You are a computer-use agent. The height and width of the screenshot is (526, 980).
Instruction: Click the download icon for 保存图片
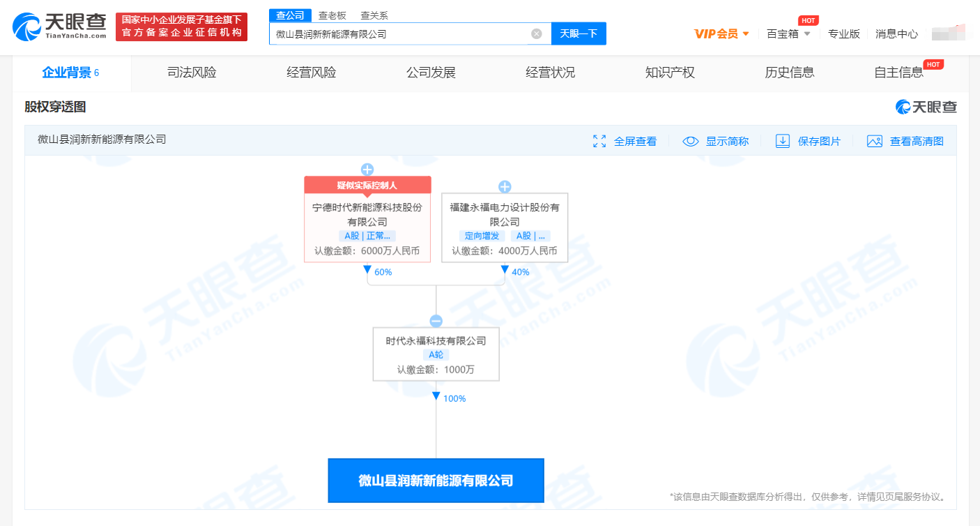pos(783,141)
